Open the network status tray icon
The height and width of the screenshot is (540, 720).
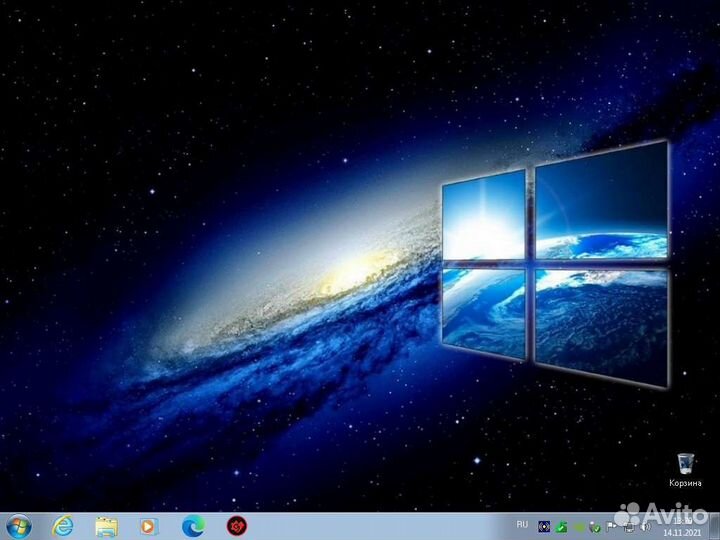pyautogui.click(x=628, y=526)
